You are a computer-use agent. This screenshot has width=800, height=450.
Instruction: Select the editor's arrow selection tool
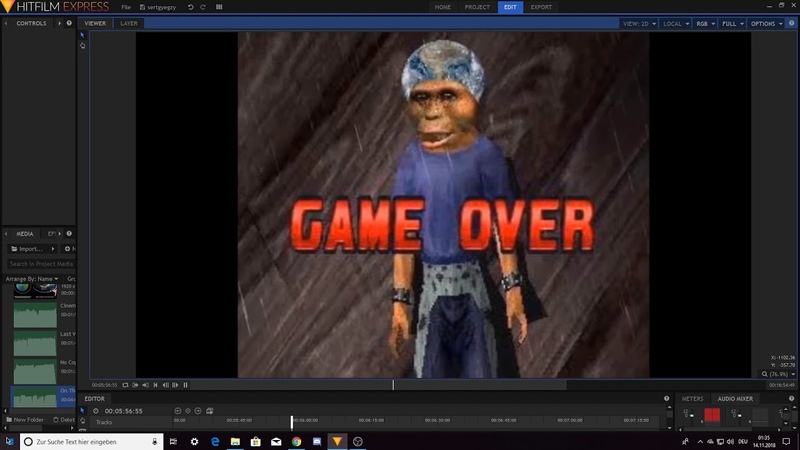point(82,411)
